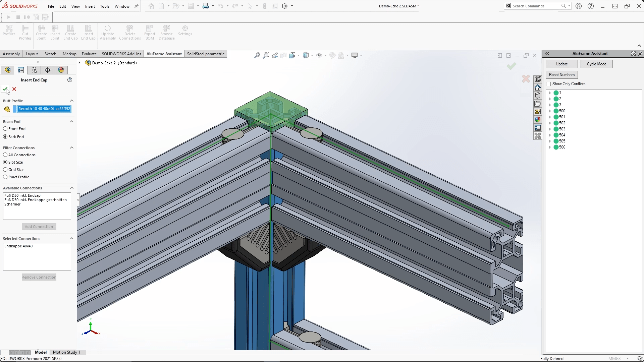Select the Front End radio button
644x362 pixels.
[x=5, y=129]
